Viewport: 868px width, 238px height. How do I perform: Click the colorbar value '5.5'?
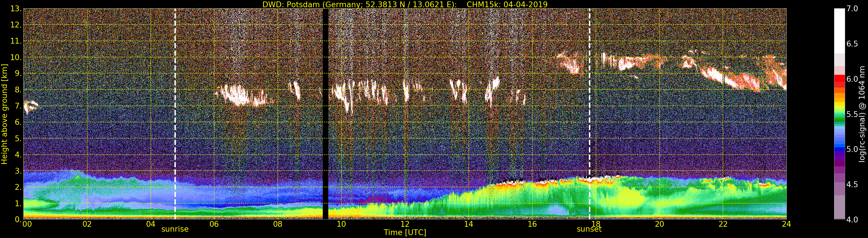click(852, 114)
